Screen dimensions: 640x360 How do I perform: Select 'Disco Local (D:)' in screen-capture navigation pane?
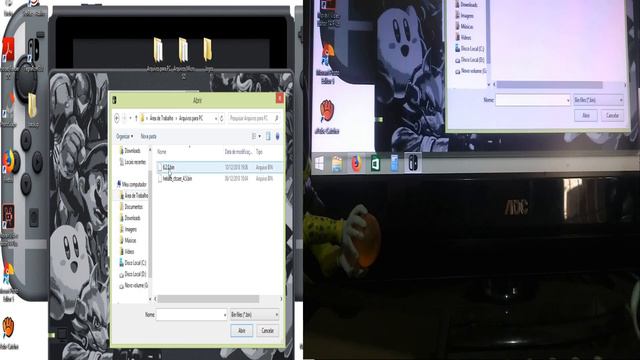[x=132, y=274]
